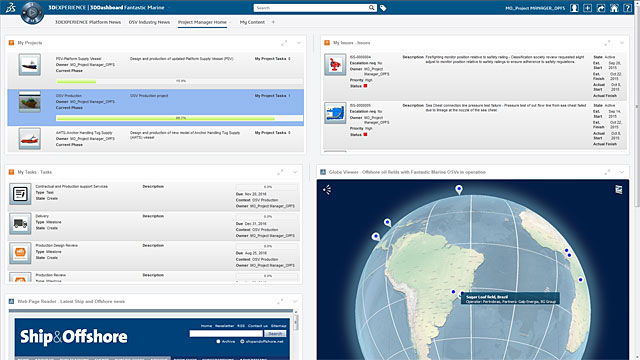This screenshot has height=360, width=640.
Task: Open Newsletter link on Ship&Offshore page
Action: [224, 326]
